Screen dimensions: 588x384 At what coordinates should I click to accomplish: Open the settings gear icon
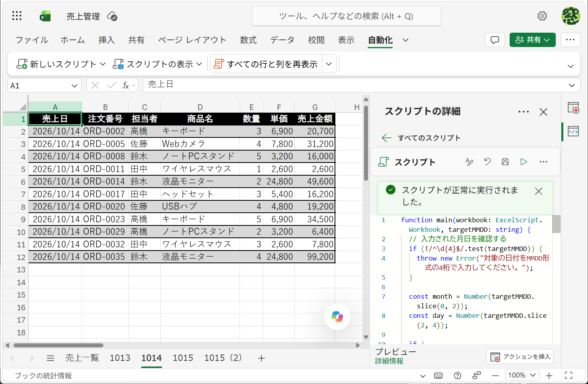pyautogui.click(x=542, y=16)
